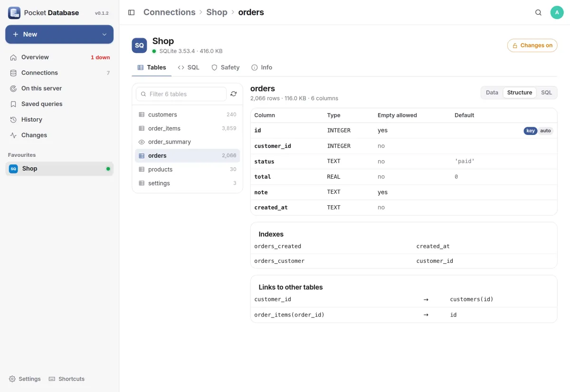Click the settings table grid icon
Screen dimensions: 570x392
coord(142,183)
